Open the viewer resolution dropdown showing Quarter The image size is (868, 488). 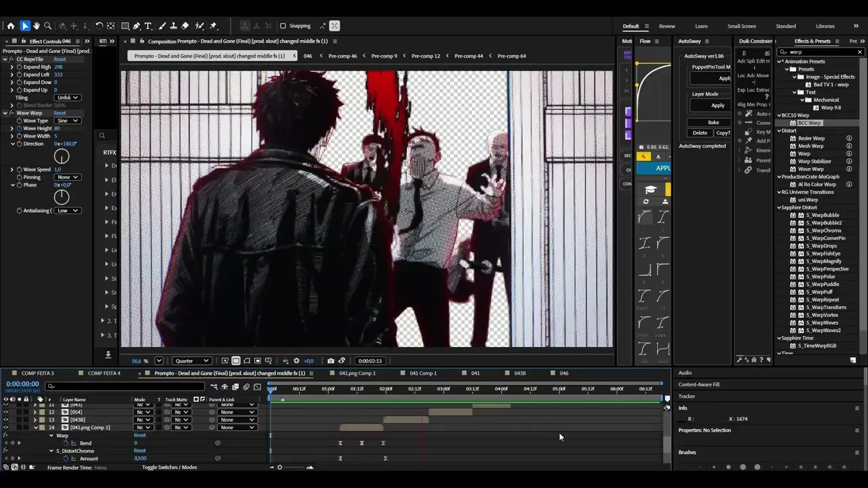pyautogui.click(x=192, y=361)
